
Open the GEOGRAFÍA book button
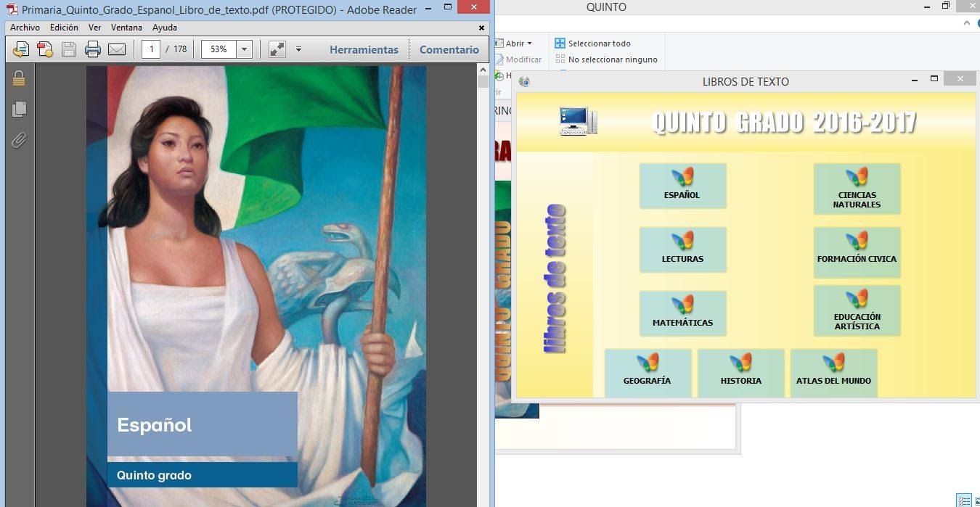click(648, 373)
